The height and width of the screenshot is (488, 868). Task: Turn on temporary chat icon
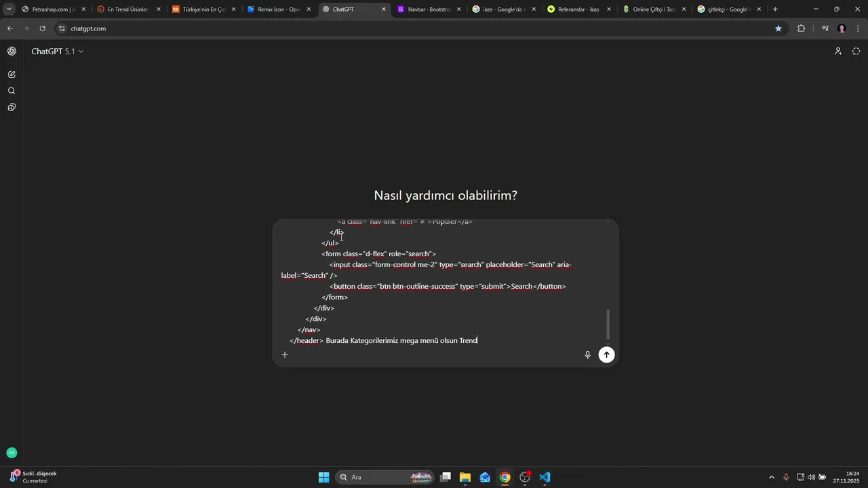pyautogui.click(x=856, y=52)
